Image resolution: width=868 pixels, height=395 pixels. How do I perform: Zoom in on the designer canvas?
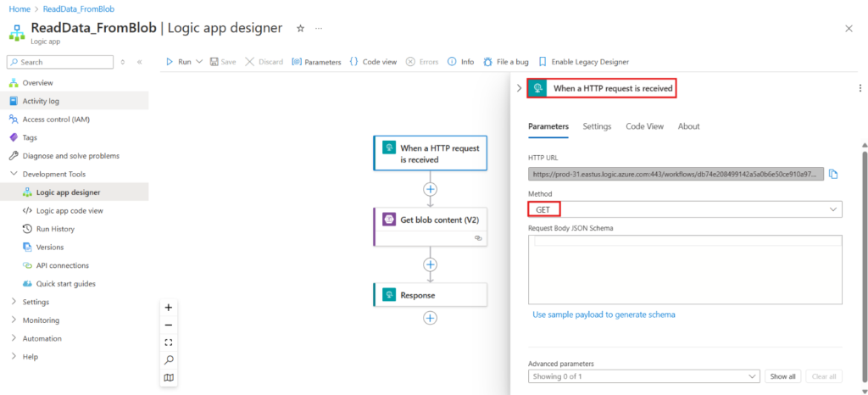click(169, 308)
